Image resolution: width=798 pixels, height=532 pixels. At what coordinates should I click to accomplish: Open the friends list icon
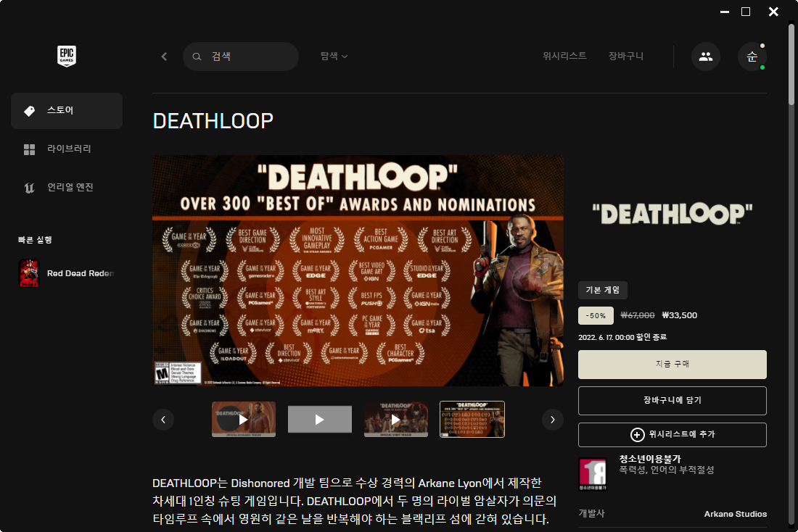tap(705, 57)
